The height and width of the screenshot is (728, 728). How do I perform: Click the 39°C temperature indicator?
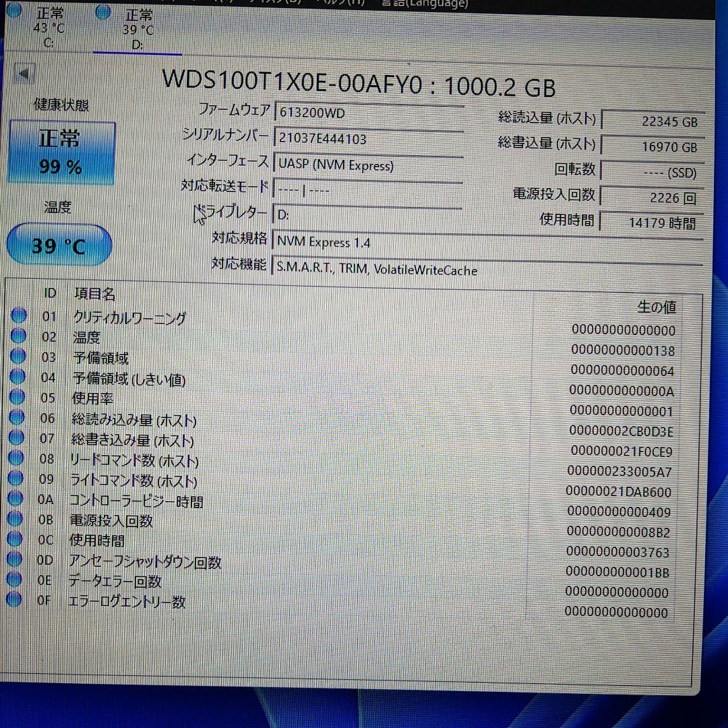click(x=59, y=245)
